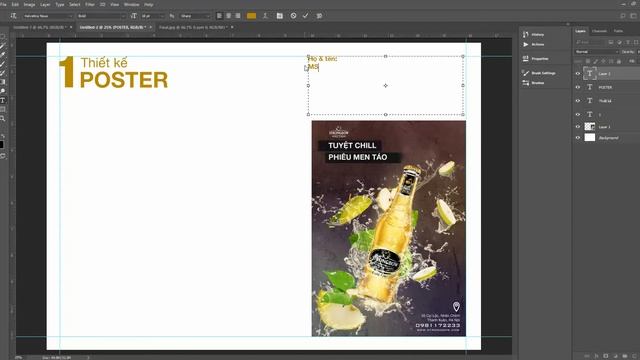Image resolution: width=640 pixels, height=360 pixels.
Task: Open the View menu
Action: [115, 4]
